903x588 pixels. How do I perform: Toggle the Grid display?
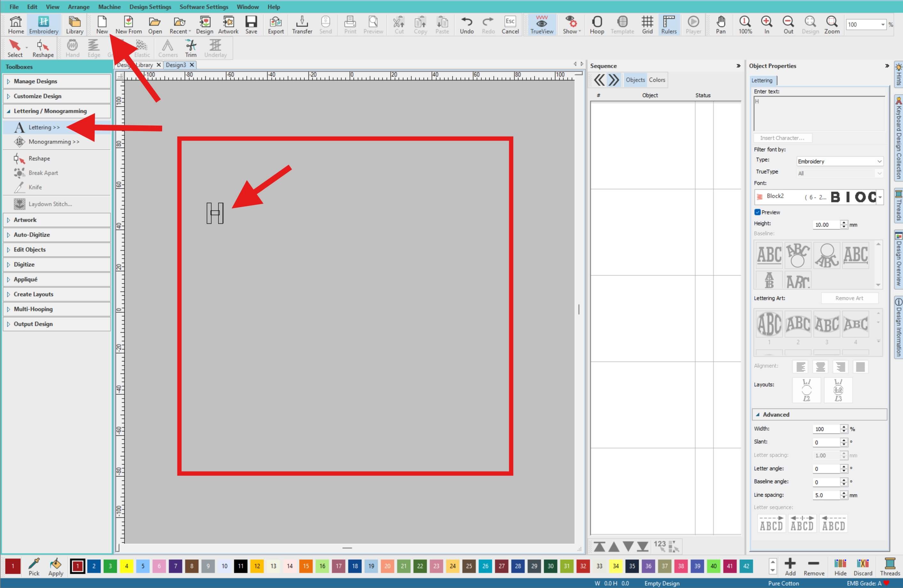point(647,25)
